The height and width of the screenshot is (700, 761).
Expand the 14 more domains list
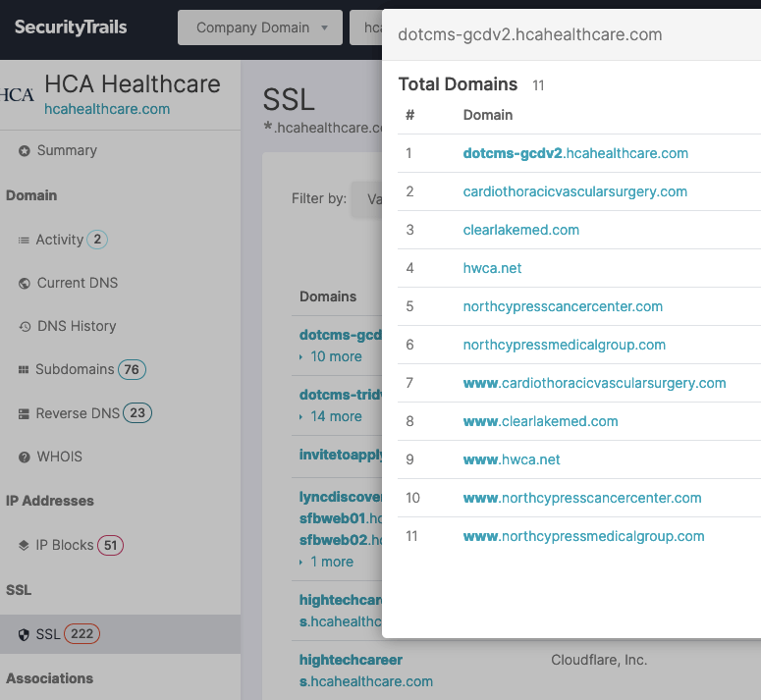tap(336, 416)
